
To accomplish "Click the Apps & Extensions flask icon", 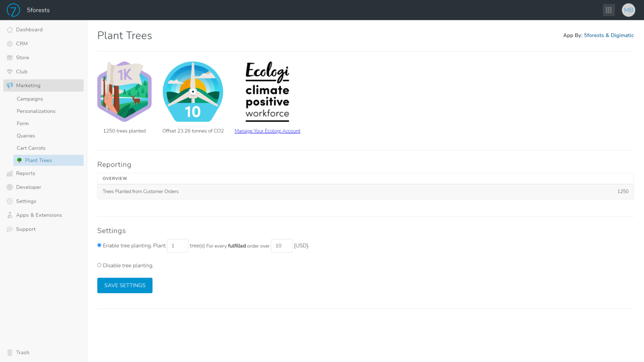I will point(10,215).
